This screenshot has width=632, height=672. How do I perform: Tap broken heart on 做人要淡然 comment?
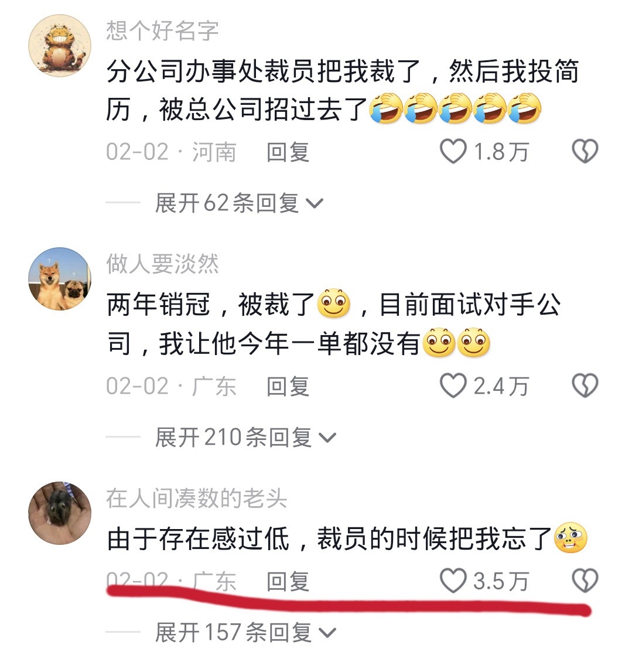coord(585,386)
